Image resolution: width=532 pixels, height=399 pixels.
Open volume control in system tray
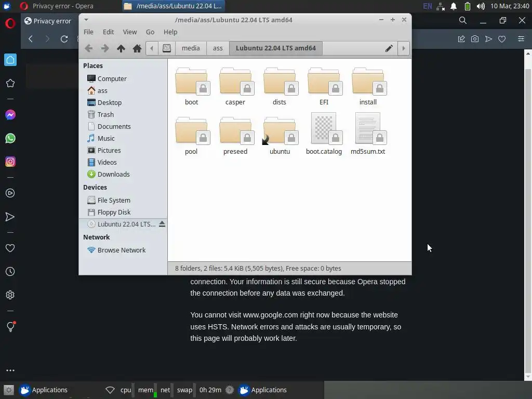(x=481, y=6)
